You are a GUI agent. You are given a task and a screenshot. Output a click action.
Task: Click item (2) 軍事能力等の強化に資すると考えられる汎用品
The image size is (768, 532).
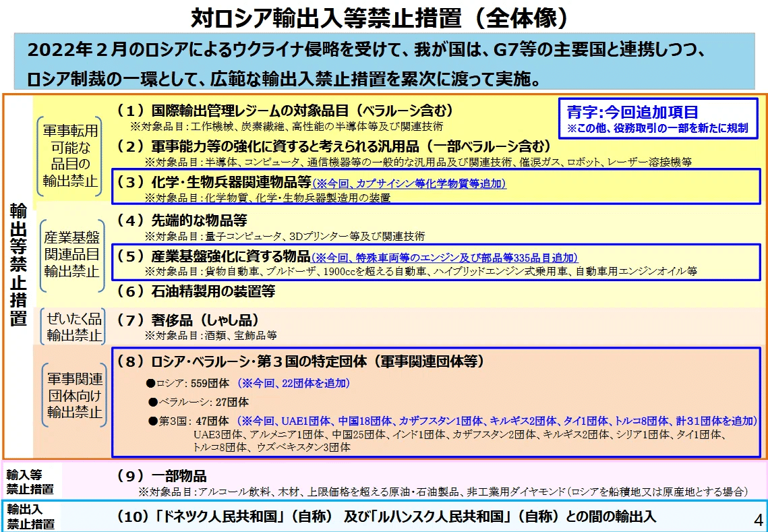pos(334,146)
